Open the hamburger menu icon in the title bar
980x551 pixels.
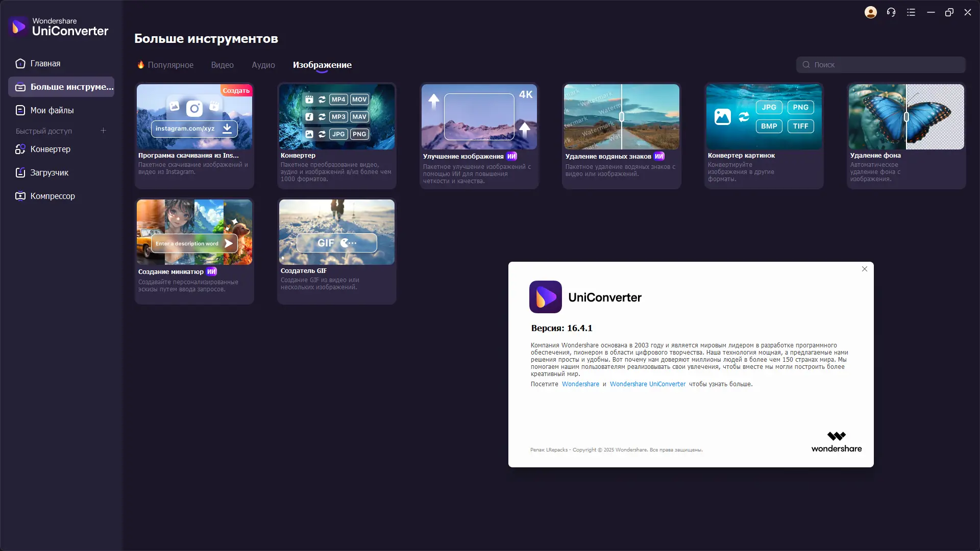(x=911, y=12)
